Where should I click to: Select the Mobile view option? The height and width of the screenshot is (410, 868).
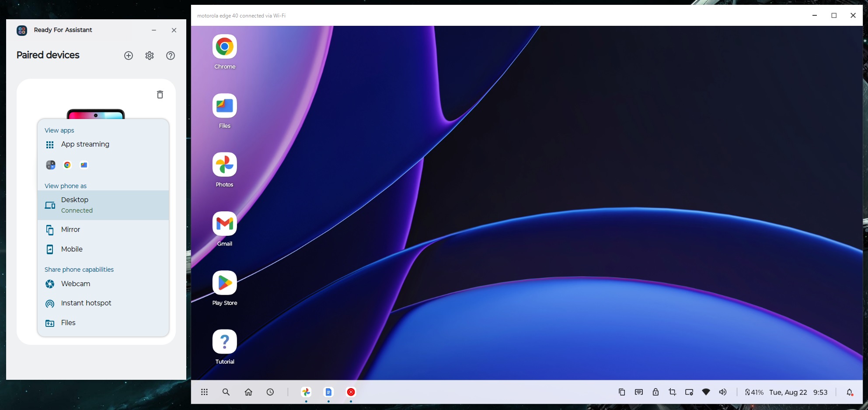point(103,249)
